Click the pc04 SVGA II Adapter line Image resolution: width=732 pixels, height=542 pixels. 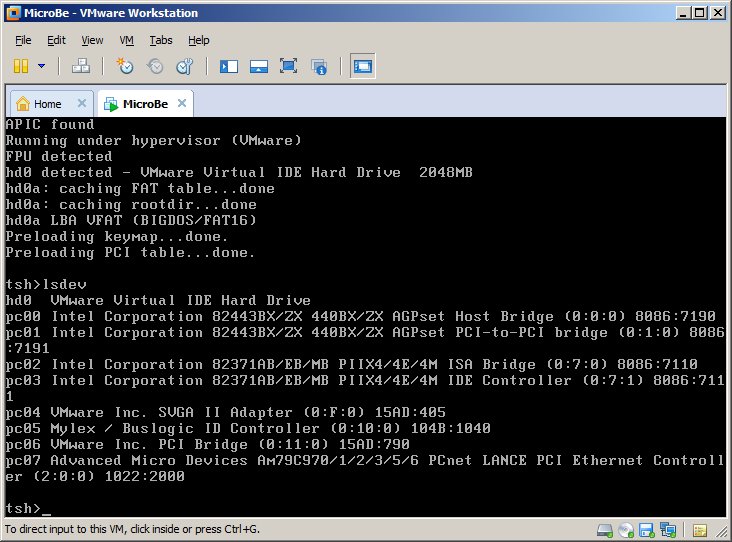[225, 412]
